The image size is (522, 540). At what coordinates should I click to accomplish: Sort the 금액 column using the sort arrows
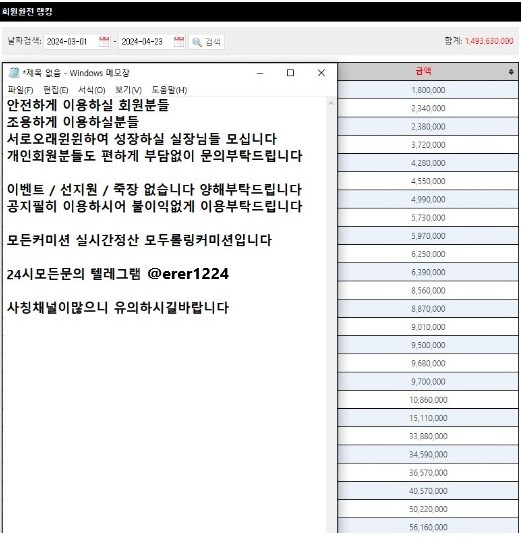pyautogui.click(x=511, y=72)
